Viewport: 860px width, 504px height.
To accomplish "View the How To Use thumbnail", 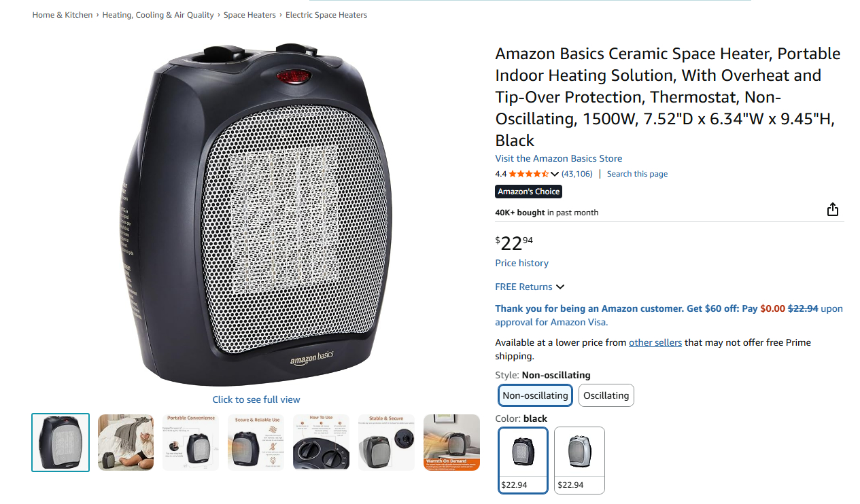I will [x=322, y=442].
